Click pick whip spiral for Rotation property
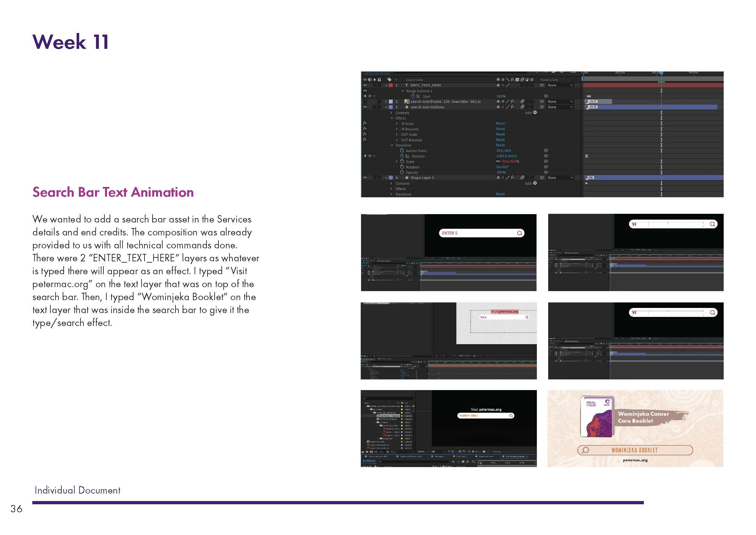This screenshot has width=756, height=535. pyautogui.click(x=546, y=167)
